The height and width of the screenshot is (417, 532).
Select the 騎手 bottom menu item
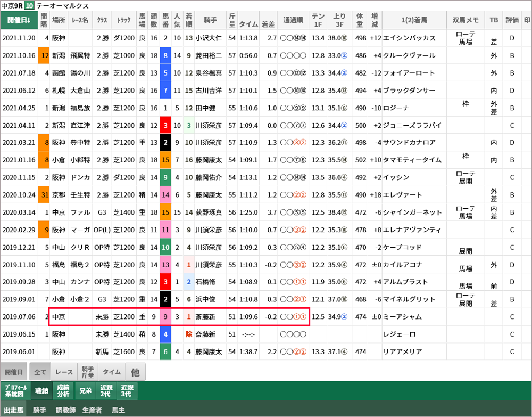[x=40, y=410]
